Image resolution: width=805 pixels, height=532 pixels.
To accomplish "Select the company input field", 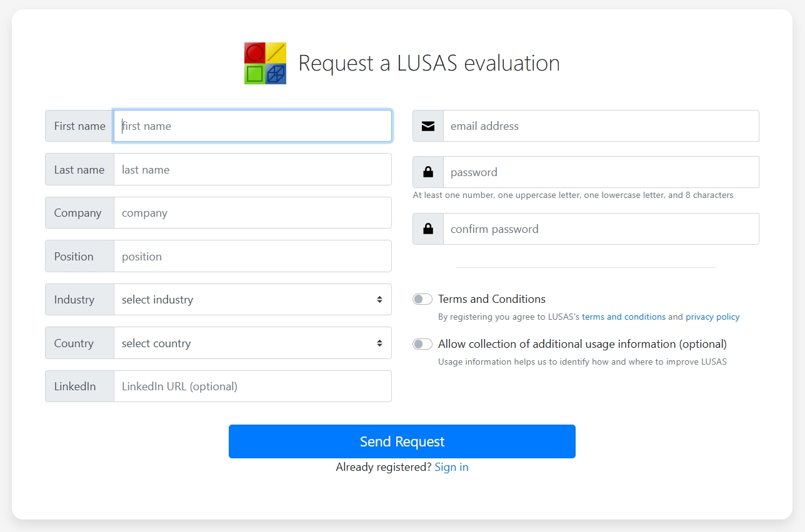I will point(252,213).
